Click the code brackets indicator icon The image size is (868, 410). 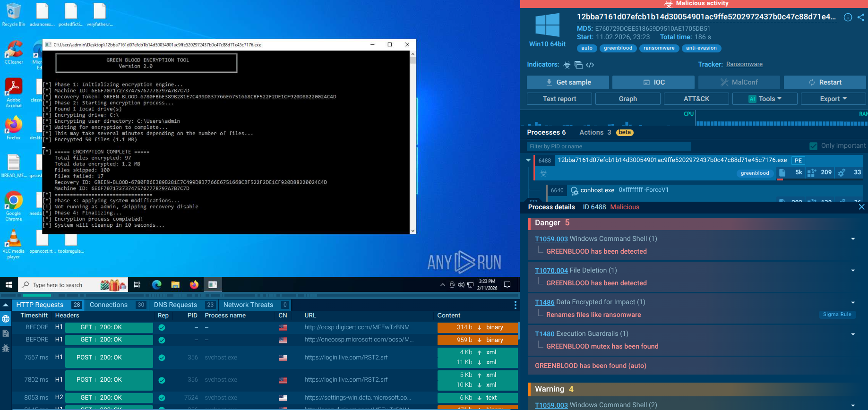coord(590,65)
